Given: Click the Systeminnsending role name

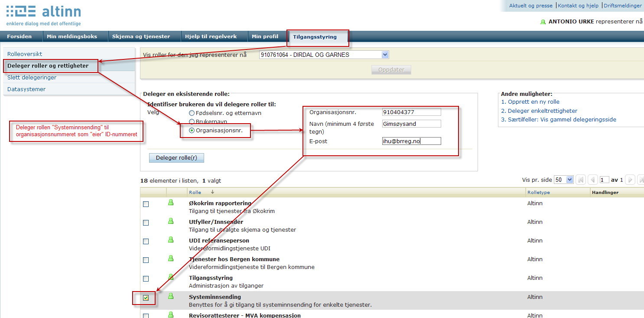Looking at the screenshot, I should tap(215, 297).
